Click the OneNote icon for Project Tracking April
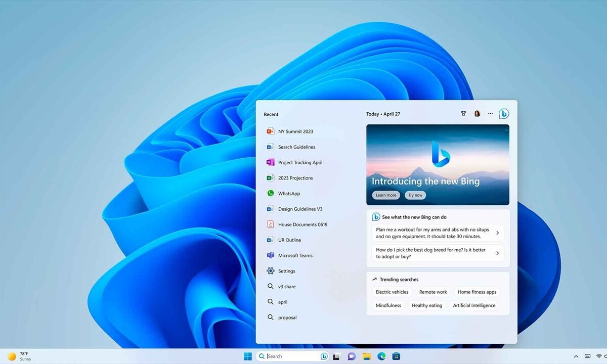Viewport: 607px width, 364px height. click(270, 162)
